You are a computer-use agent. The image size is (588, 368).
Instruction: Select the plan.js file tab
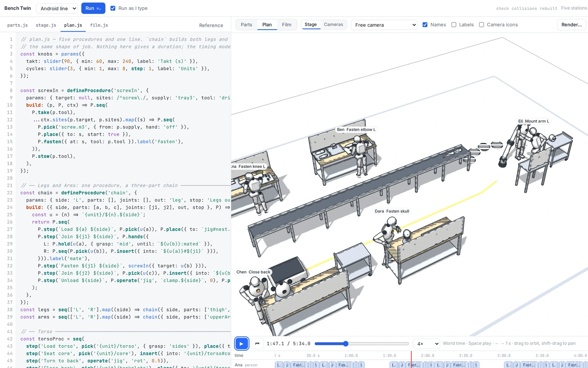[x=73, y=25]
